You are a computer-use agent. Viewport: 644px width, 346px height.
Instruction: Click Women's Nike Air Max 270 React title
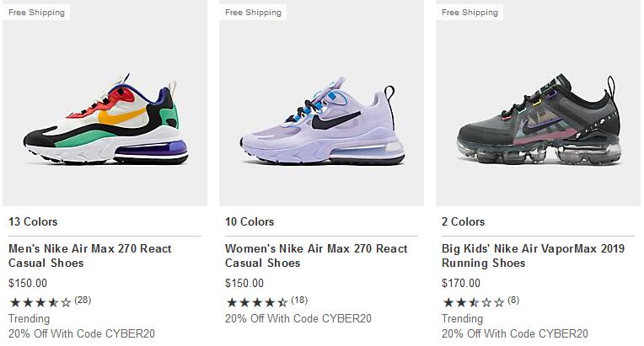316,256
